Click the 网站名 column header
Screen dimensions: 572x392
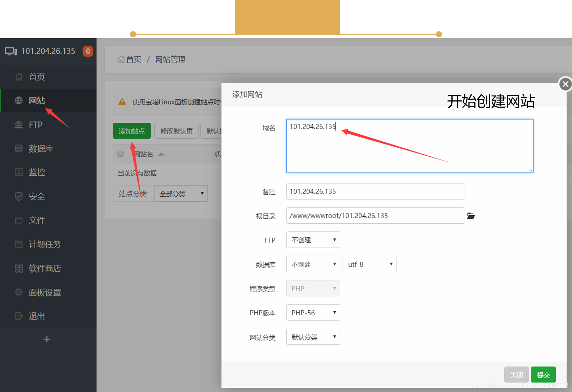[x=143, y=154]
